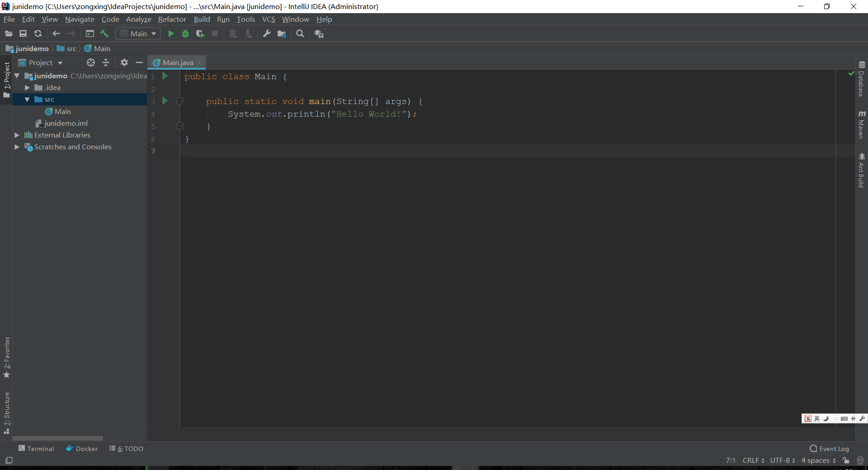The width and height of the screenshot is (868, 470).
Task: Hide the Project panel with the minus icon
Action: click(139, 62)
